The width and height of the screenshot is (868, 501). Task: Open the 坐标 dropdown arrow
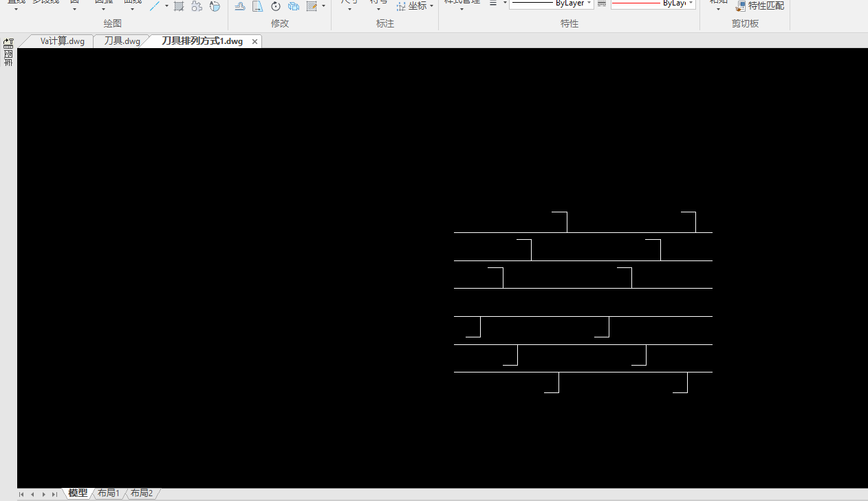click(x=431, y=6)
